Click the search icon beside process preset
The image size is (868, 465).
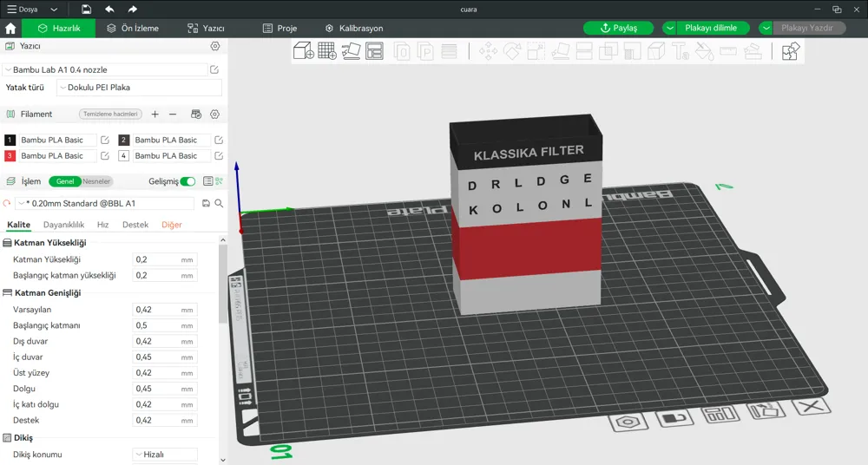pos(220,203)
